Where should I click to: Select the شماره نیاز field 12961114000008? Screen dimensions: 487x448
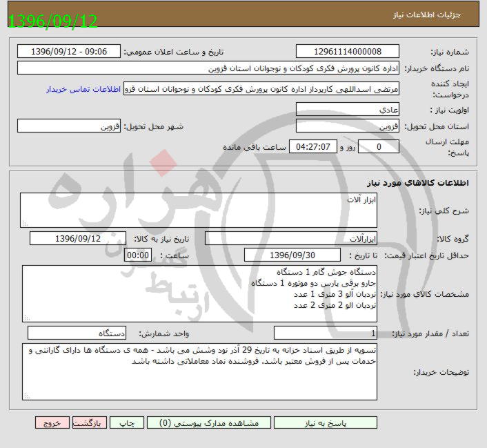tap(348, 51)
